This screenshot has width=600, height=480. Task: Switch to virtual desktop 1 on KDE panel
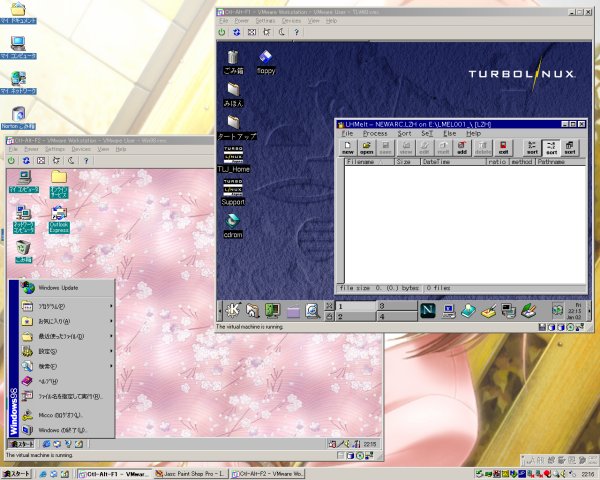click(355, 306)
